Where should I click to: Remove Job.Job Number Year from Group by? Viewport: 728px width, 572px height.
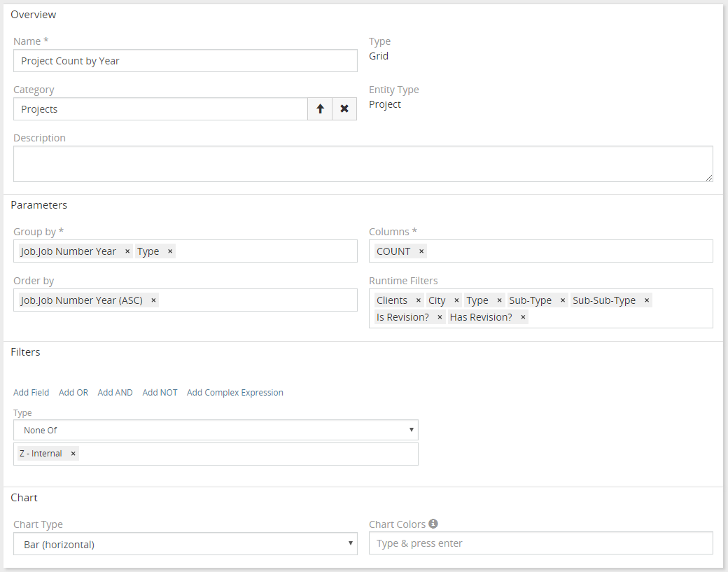pyautogui.click(x=127, y=251)
